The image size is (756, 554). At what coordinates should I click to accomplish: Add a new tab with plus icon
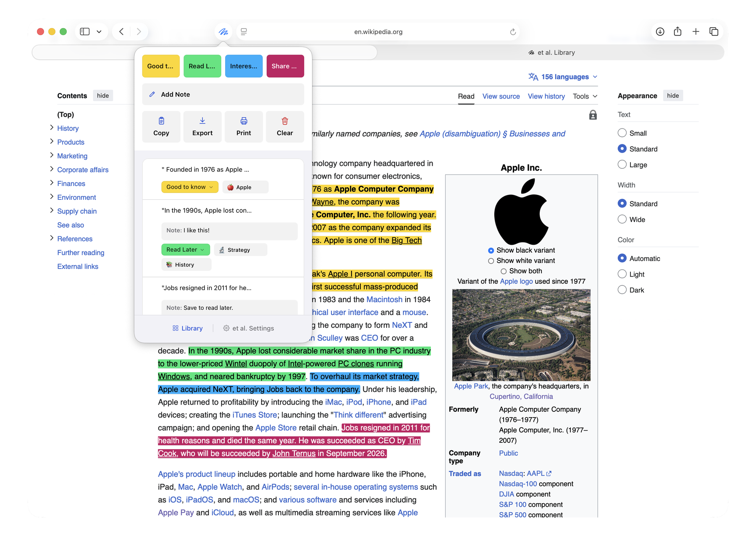coord(696,31)
